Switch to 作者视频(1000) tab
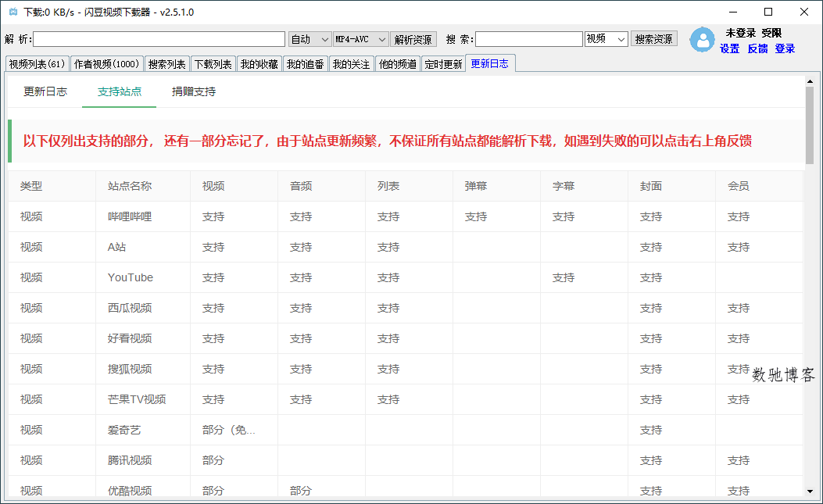The width and height of the screenshot is (823, 504). tap(106, 64)
